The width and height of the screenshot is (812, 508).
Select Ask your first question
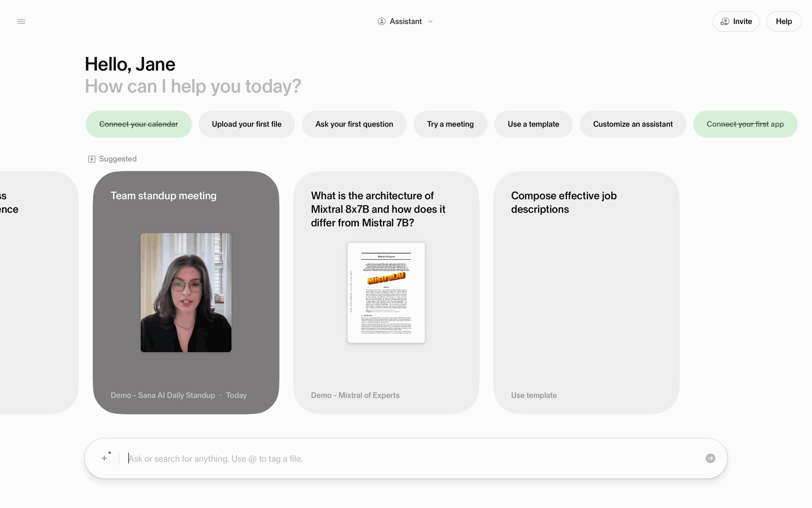coord(354,124)
